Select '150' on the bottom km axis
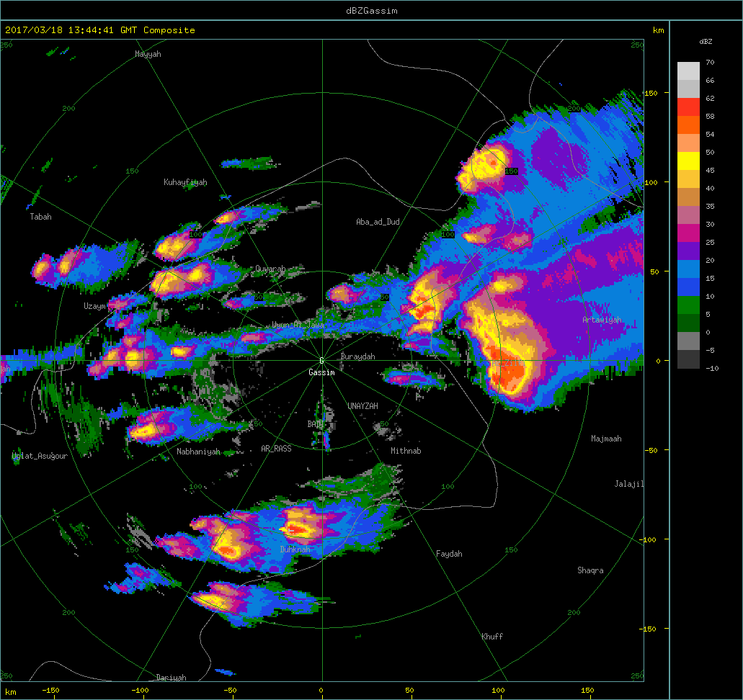 pyautogui.click(x=587, y=690)
